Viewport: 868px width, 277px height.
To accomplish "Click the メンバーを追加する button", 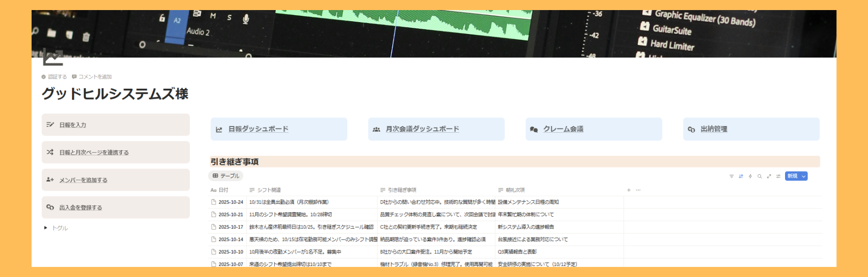I will [116, 180].
